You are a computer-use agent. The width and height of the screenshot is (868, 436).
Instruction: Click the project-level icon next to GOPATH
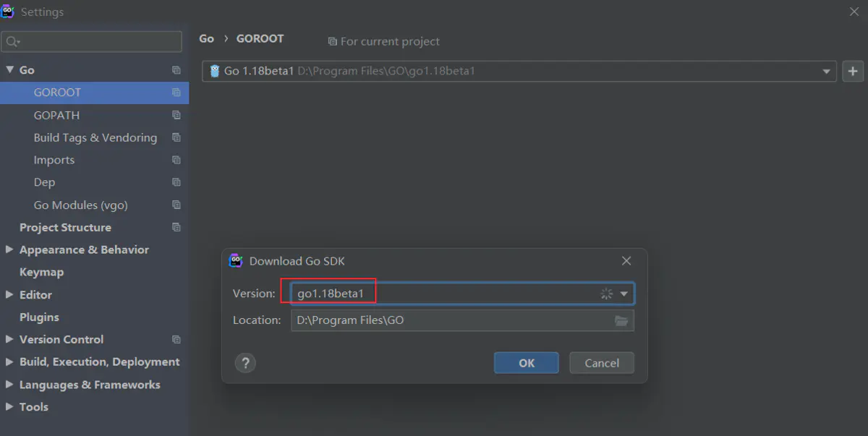pyautogui.click(x=176, y=115)
